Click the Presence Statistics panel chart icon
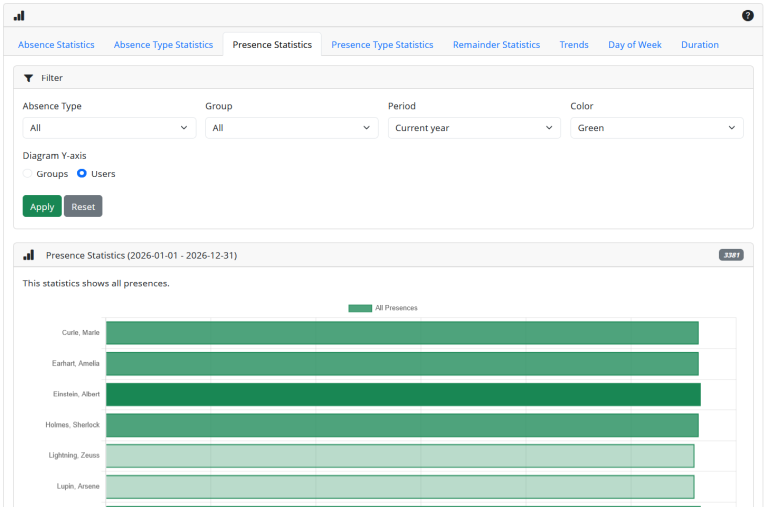 pos(29,255)
